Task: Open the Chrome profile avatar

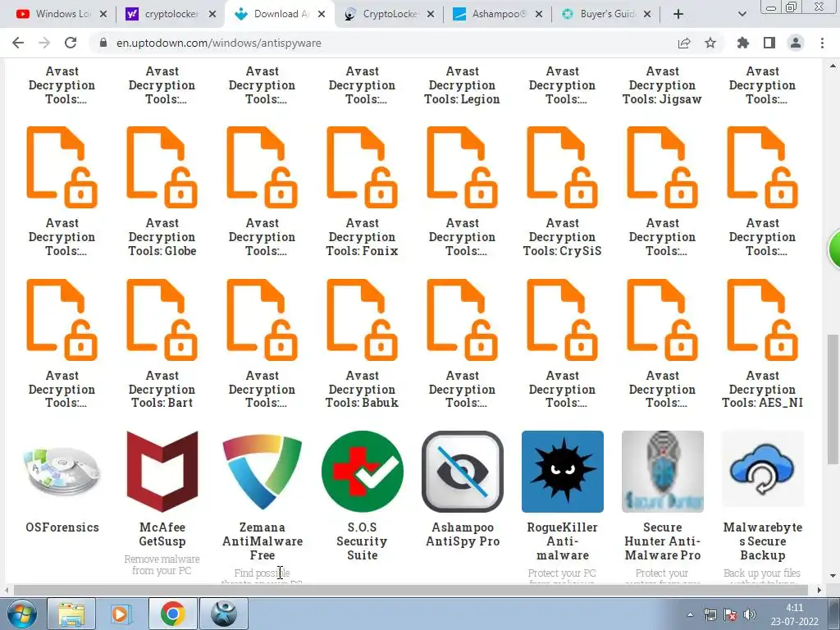Action: click(x=796, y=43)
